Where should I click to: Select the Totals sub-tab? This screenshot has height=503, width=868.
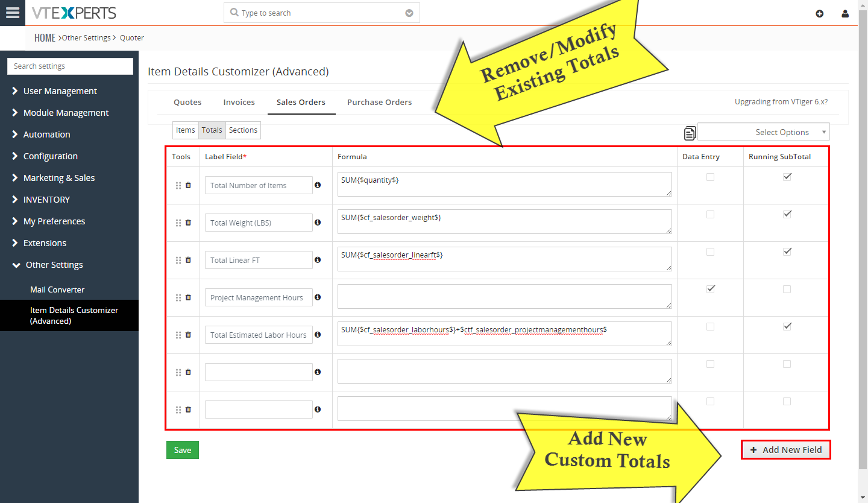(x=212, y=130)
